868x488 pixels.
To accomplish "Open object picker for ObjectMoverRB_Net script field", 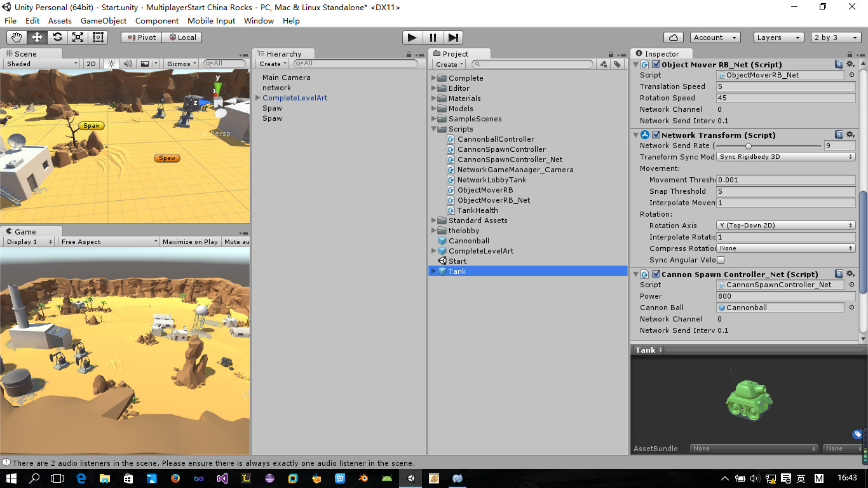I will tap(851, 75).
